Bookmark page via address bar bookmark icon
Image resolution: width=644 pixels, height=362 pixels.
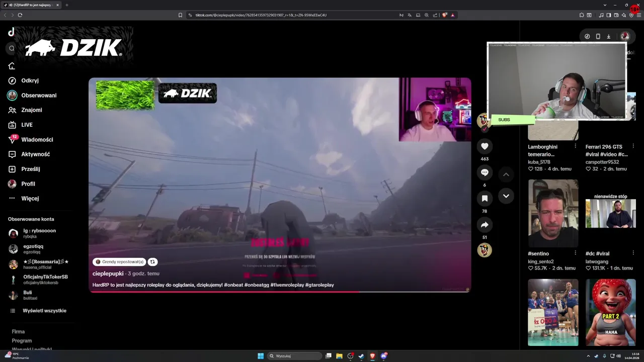point(180,15)
